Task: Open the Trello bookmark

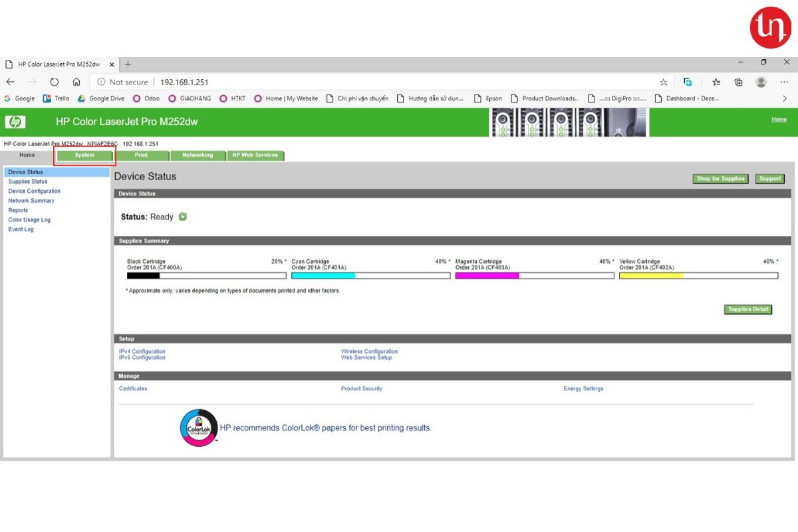Action: [x=56, y=98]
